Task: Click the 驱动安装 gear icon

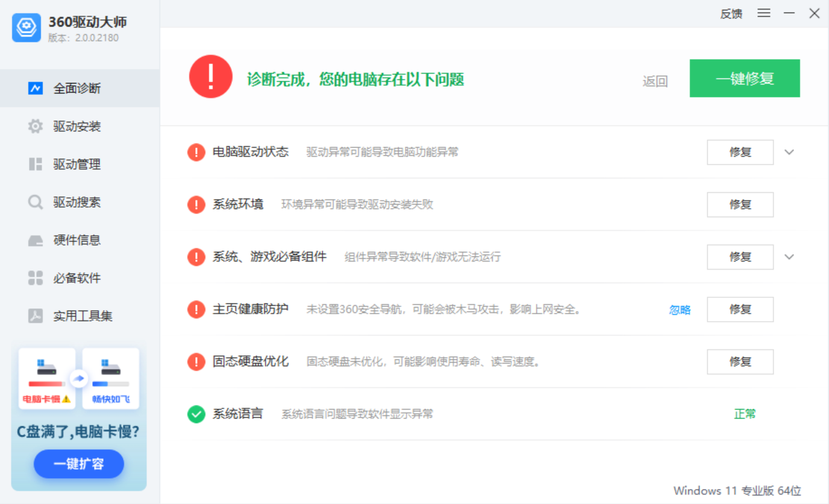Action: pos(36,126)
